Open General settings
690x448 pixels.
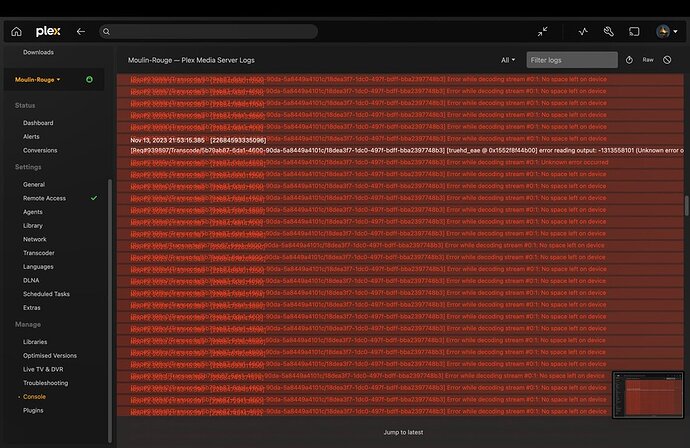coord(34,184)
